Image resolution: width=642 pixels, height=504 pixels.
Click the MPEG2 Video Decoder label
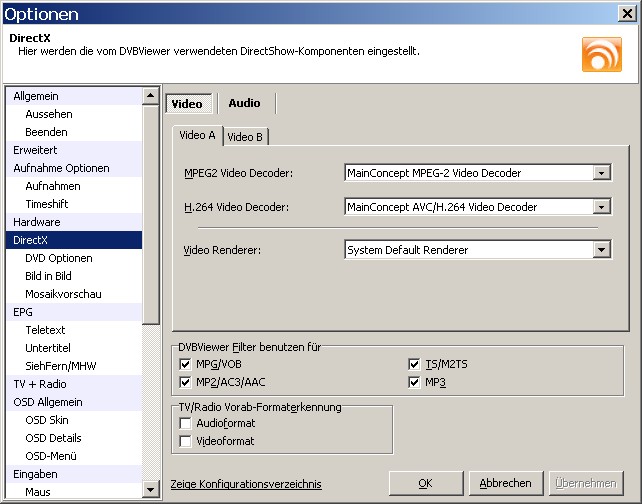238,173
